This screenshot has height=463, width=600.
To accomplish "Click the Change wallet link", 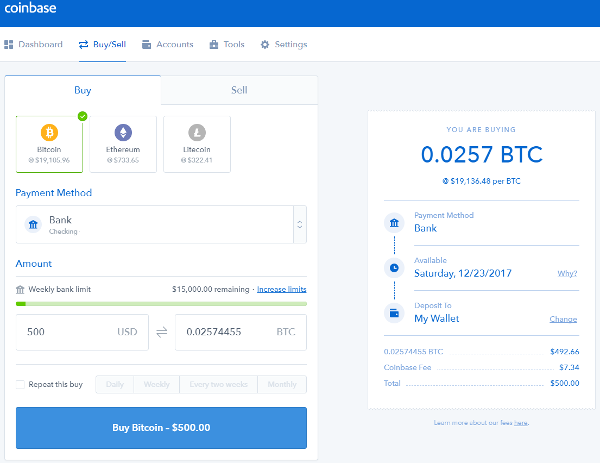I will pyautogui.click(x=563, y=319).
